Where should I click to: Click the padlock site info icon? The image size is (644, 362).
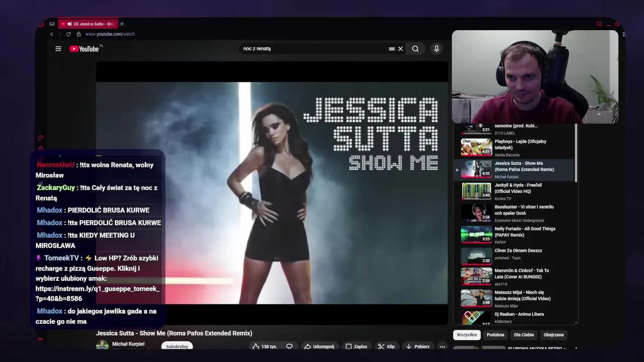pyautogui.click(x=78, y=34)
